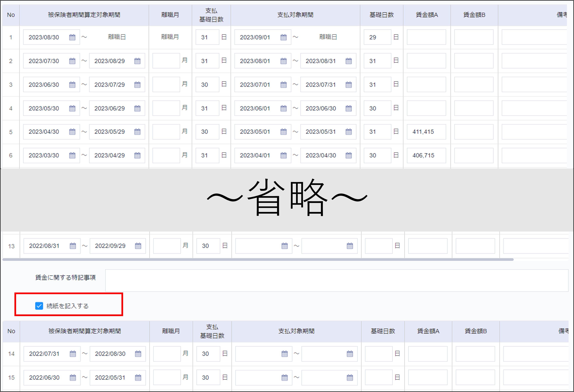The image size is (574, 392).
Task: Toggle the continuation sheet option off
Action: click(39, 306)
